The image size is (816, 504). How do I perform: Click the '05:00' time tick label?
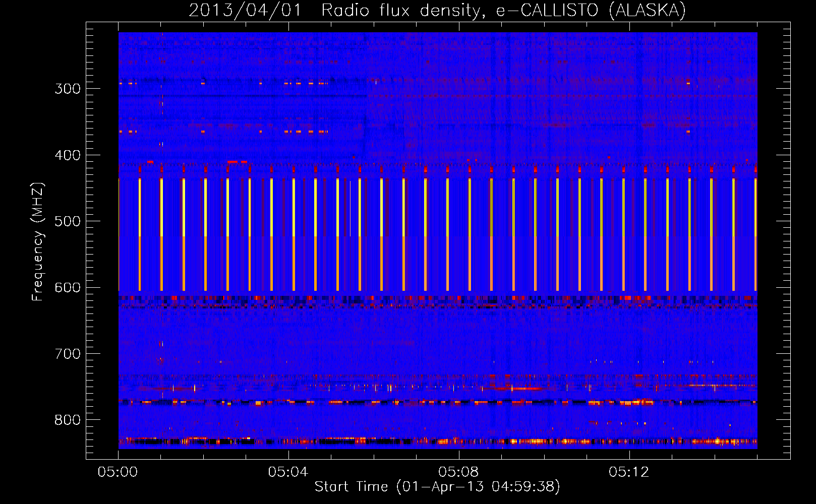(118, 472)
